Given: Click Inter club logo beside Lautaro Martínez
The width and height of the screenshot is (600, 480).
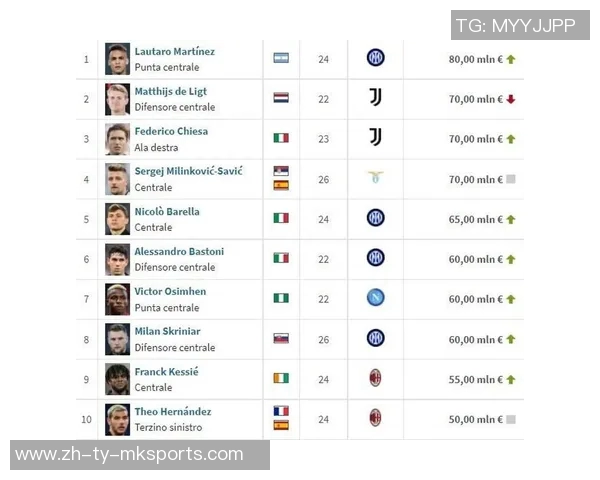Looking at the screenshot, I should pyautogui.click(x=375, y=58).
